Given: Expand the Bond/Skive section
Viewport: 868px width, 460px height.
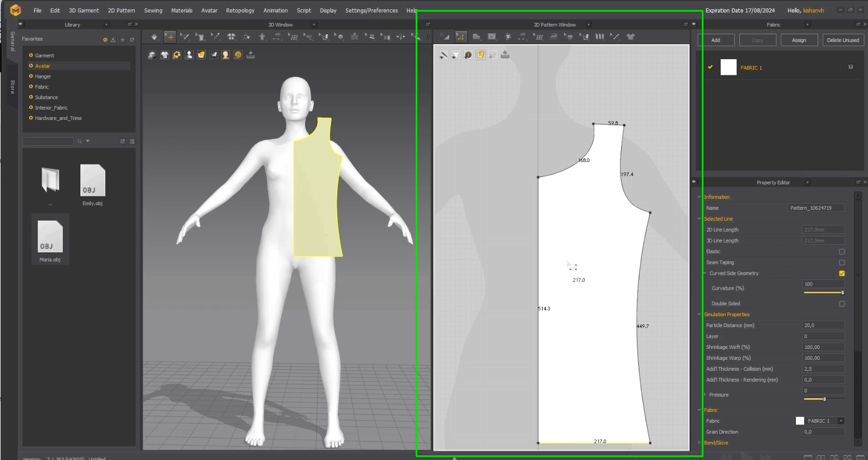Looking at the screenshot, I should pyautogui.click(x=699, y=443).
